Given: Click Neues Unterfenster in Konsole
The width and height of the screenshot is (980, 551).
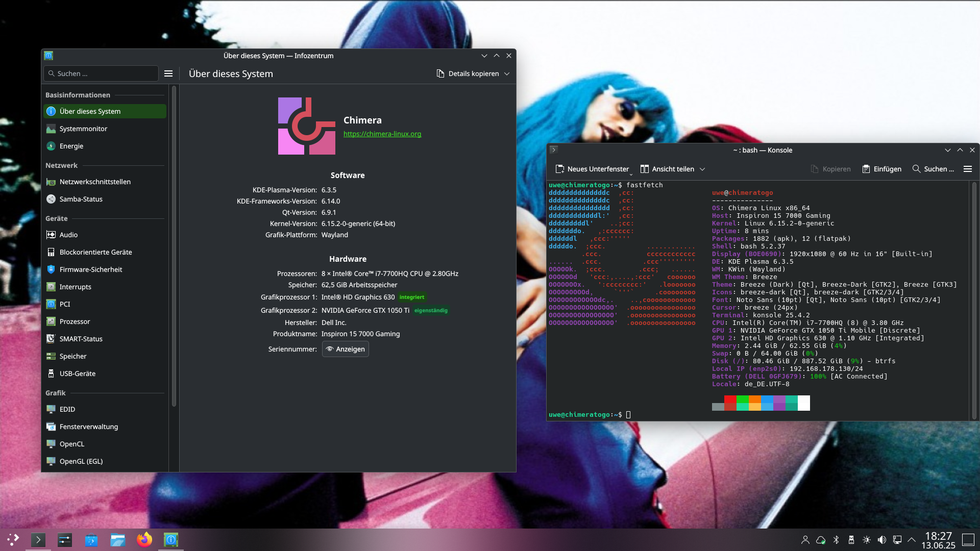Looking at the screenshot, I should point(592,169).
